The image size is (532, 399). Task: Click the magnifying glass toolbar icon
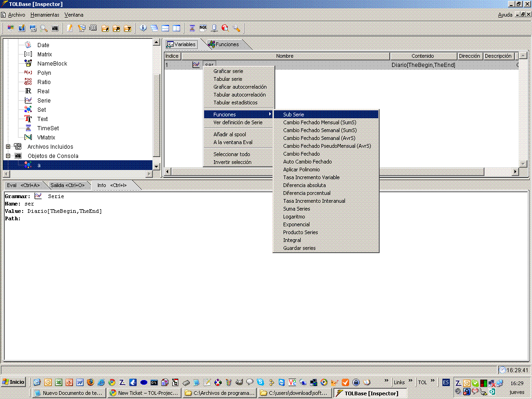[44, 28]
